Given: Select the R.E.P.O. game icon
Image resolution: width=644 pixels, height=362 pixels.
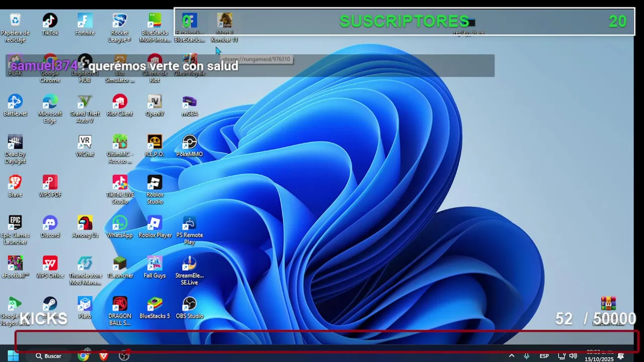Looking at the screenshot, I should (154, 146).
